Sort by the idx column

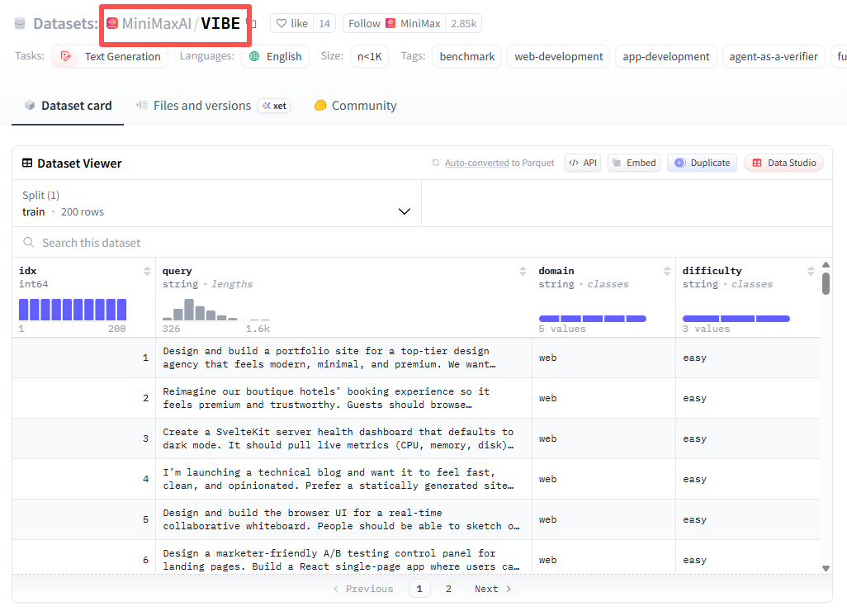click(x=147, y=271)
